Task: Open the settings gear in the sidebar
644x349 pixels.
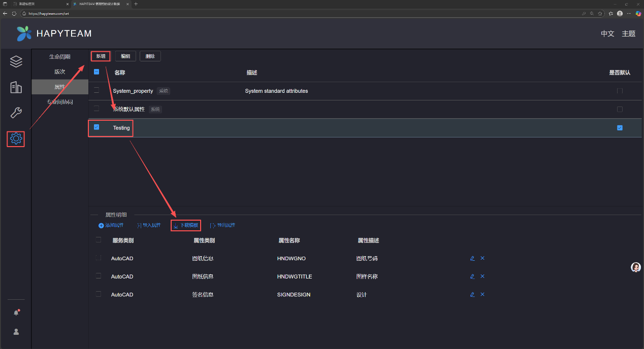Action: coord(16,138)
